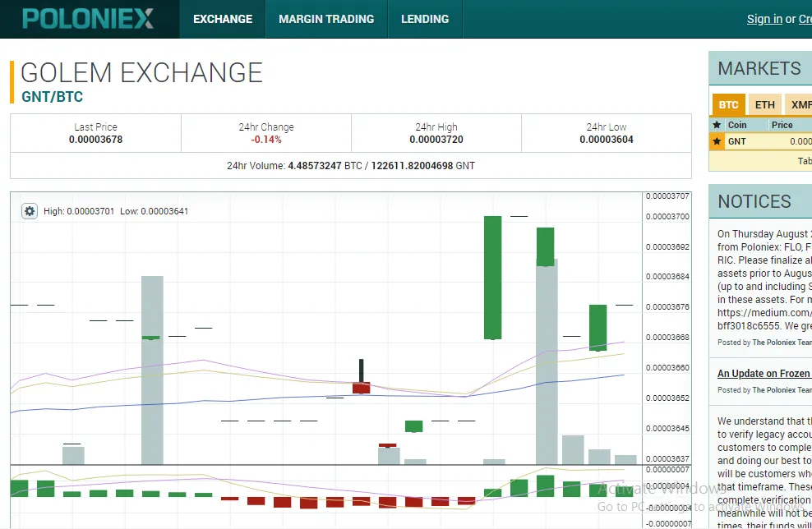Select the BTC markets tab
The width and height of the screenshot is (812, 529).
[728, 104]
